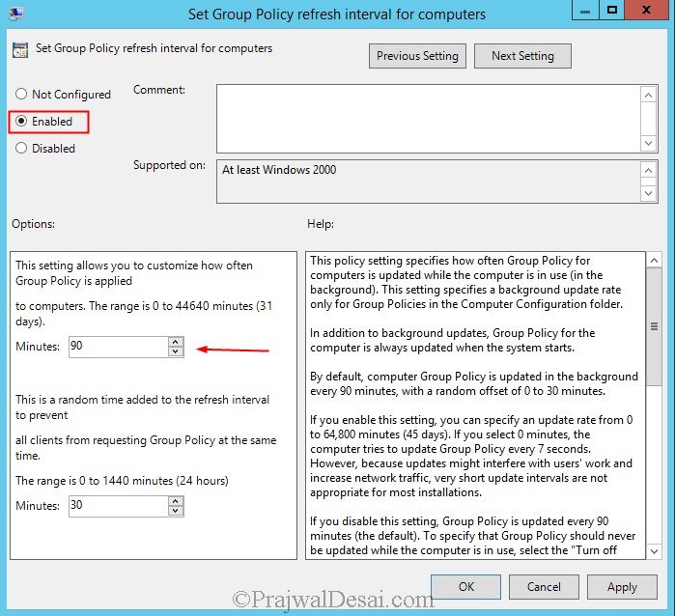Maximize the policy setting window
Image resolution: width=675 pixels, height=616 pixels.
coord(611,11)
